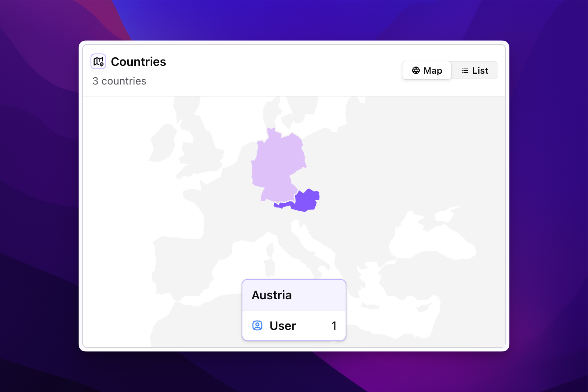Click the list lines icon
This screenshot has height=392, width=588.
tap(465, 70)
